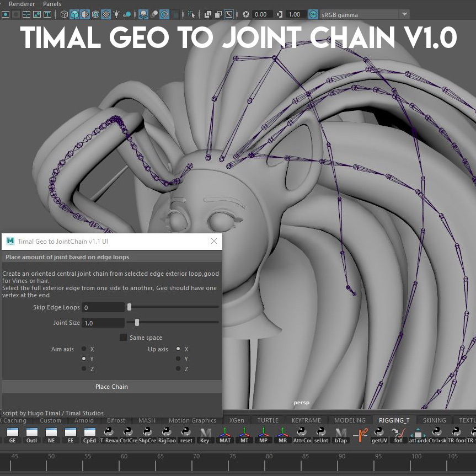Click the Place Chain button

click(112, 387)
